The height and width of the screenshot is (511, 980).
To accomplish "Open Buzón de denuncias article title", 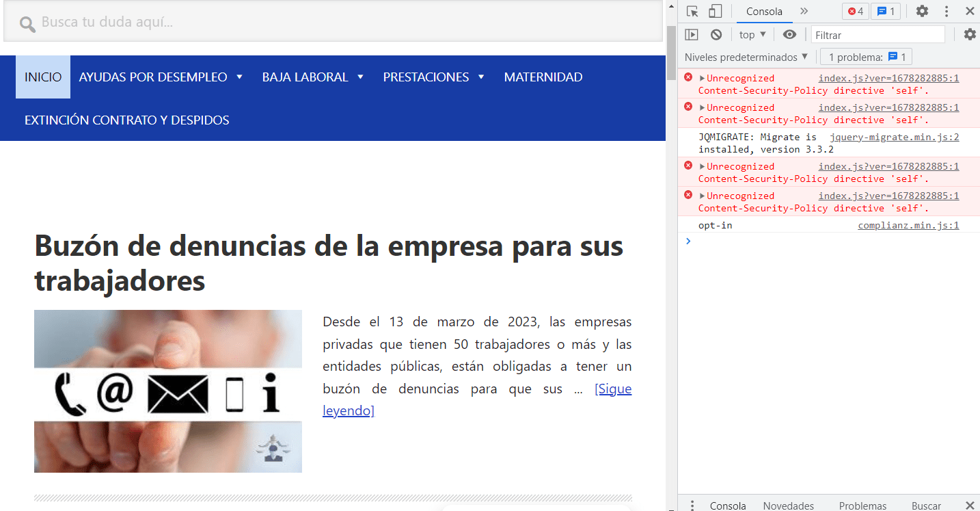I will 329,263.
